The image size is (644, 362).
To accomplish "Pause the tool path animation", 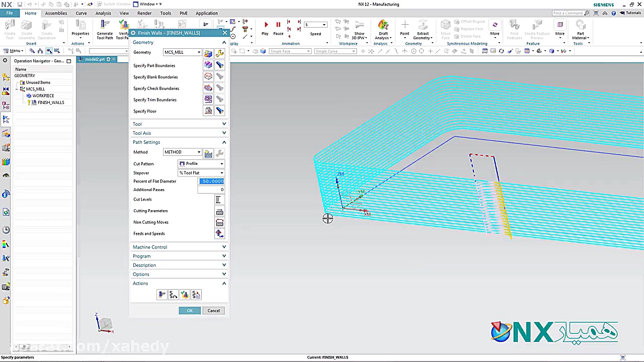I will tap(278, 28).
